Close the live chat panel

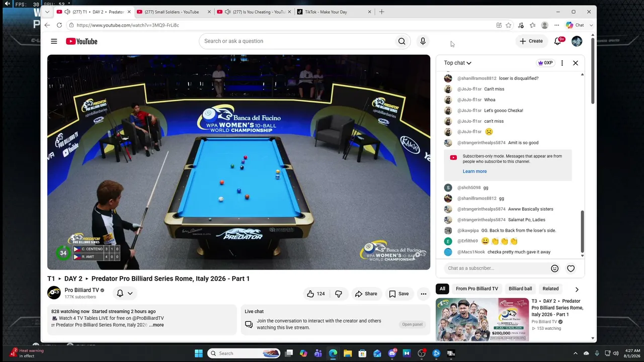[576, 63]
